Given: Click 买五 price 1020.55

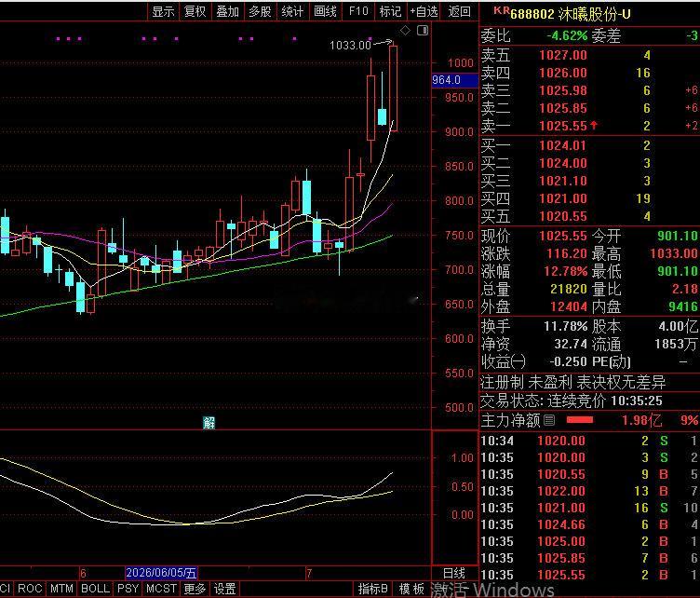Looking at the screenshot, I should coord(563,217).
